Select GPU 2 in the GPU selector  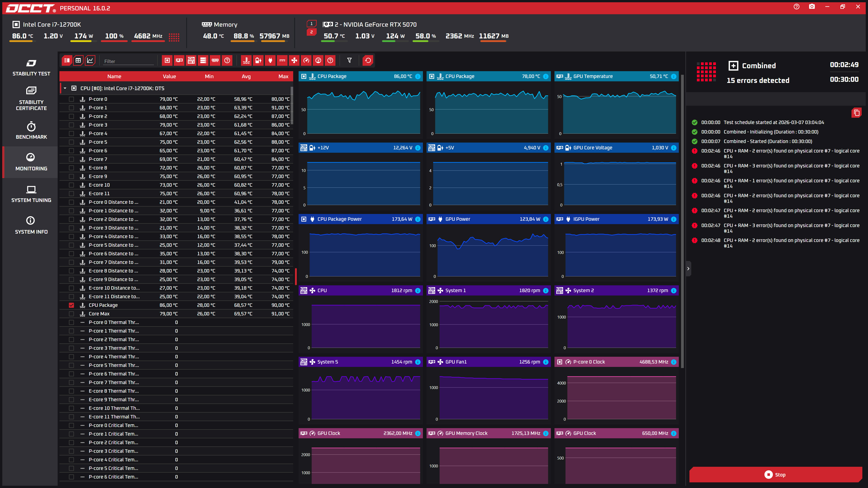point(311,32)
